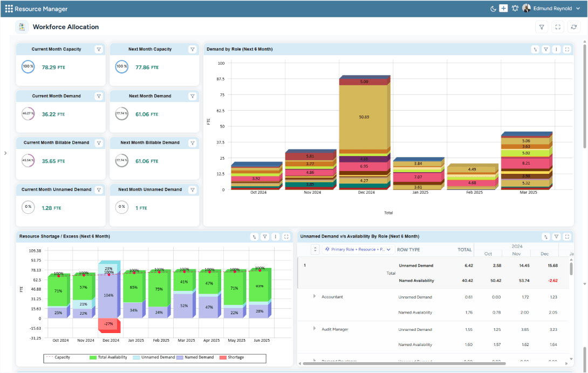This screenshot has width=588, height=373.
Task: Refresh the Workforce Allocation dashboard
Action: tap(574, 27)
